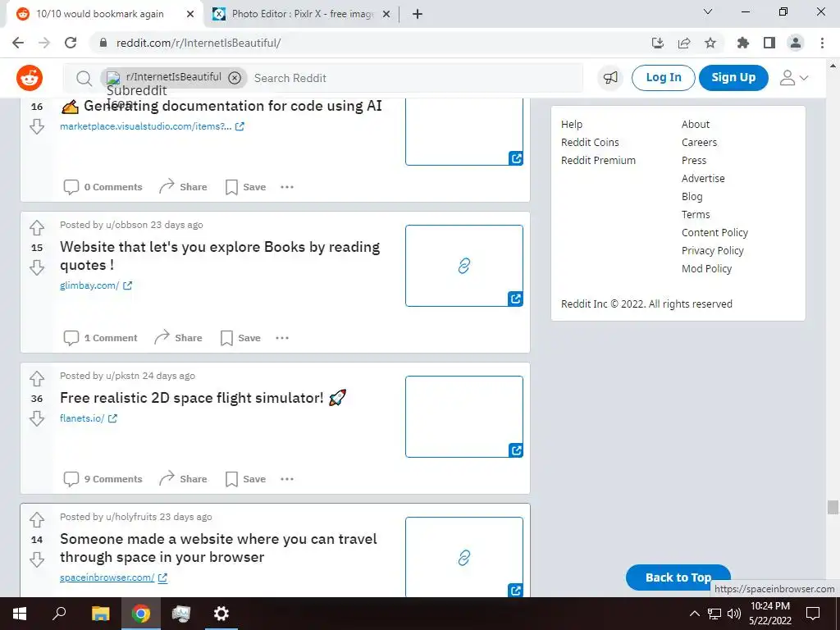Viewport: 840px width, 630px height.
Task: Open the Help link in footer
Action: coord(572,125)
